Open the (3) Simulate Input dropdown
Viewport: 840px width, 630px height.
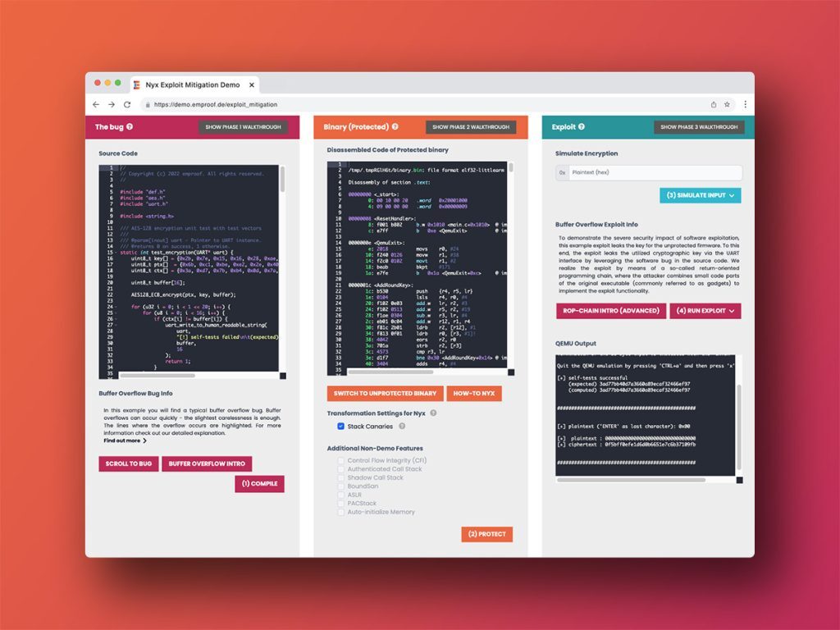(700, 195)
